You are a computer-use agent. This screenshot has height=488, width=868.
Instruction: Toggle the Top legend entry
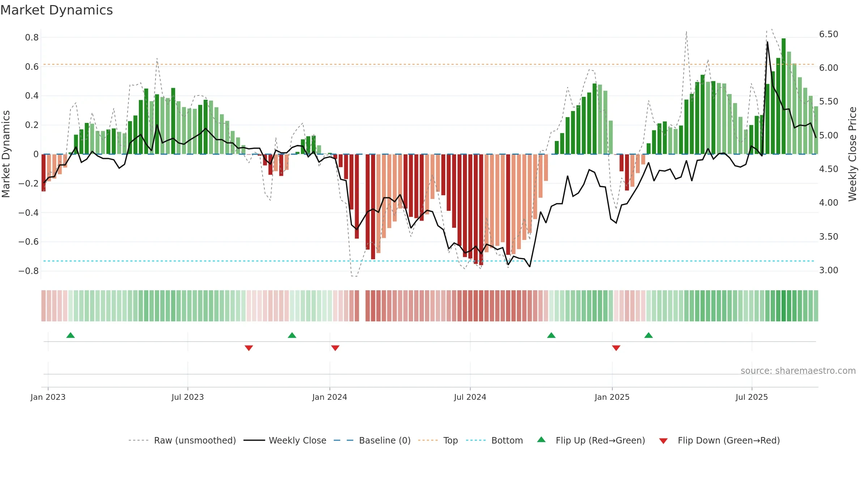[438, 440]
